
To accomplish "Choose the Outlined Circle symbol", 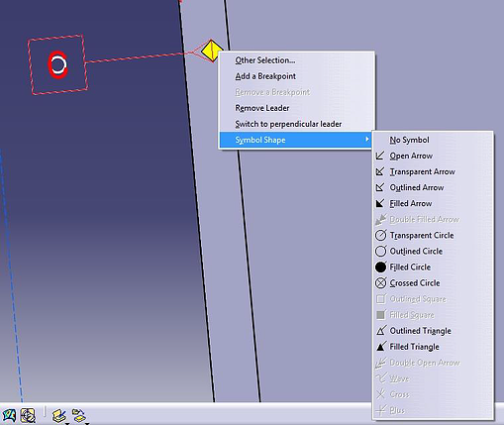I will click(433, 252).
